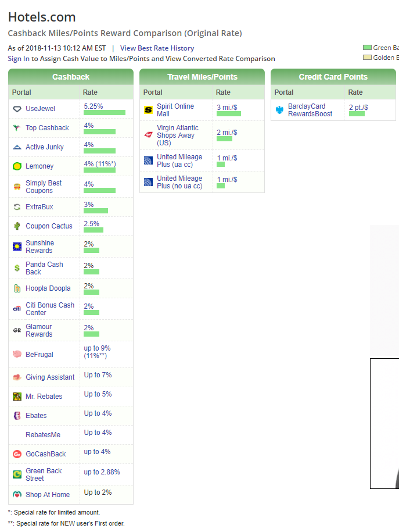Click the ExtraBux 3% rate

point(89,205)
